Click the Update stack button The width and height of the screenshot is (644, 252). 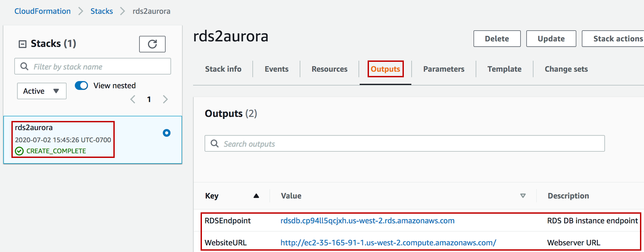(551, 39)
